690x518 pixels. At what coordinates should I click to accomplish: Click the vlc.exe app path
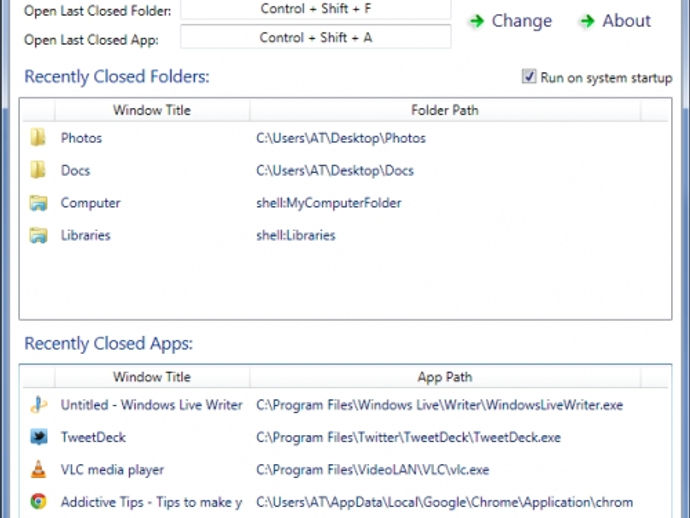[373, 470]
